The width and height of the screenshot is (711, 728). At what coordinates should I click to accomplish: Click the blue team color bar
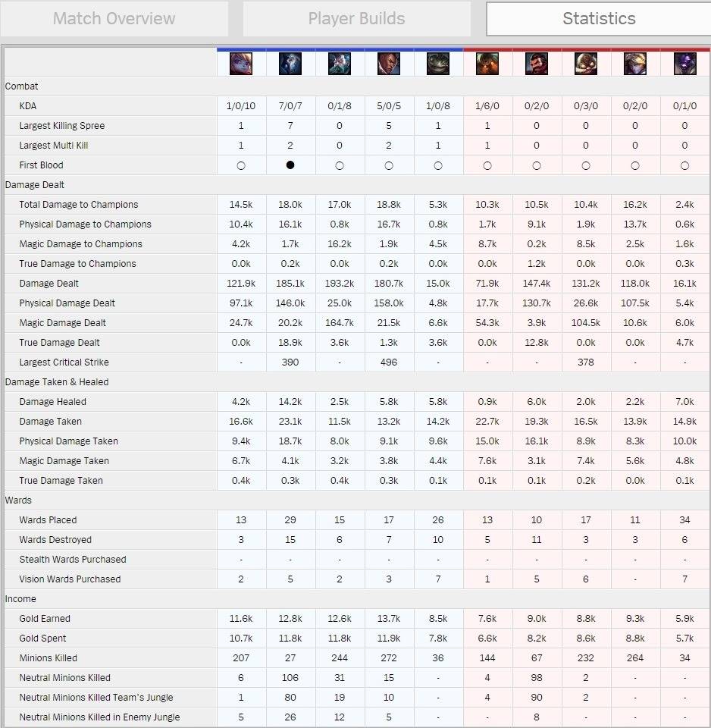tap(340, 52)
